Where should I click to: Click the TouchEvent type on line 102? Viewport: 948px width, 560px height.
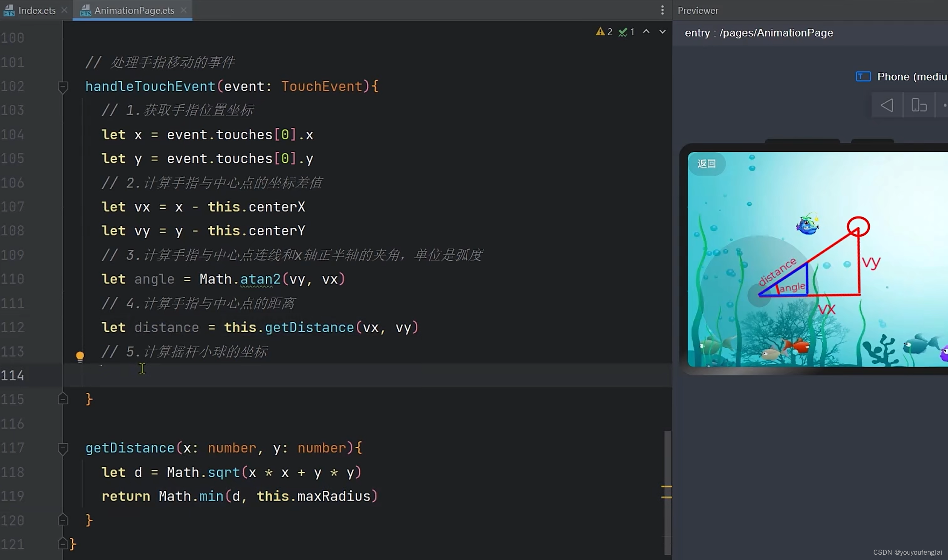point(322,86)
